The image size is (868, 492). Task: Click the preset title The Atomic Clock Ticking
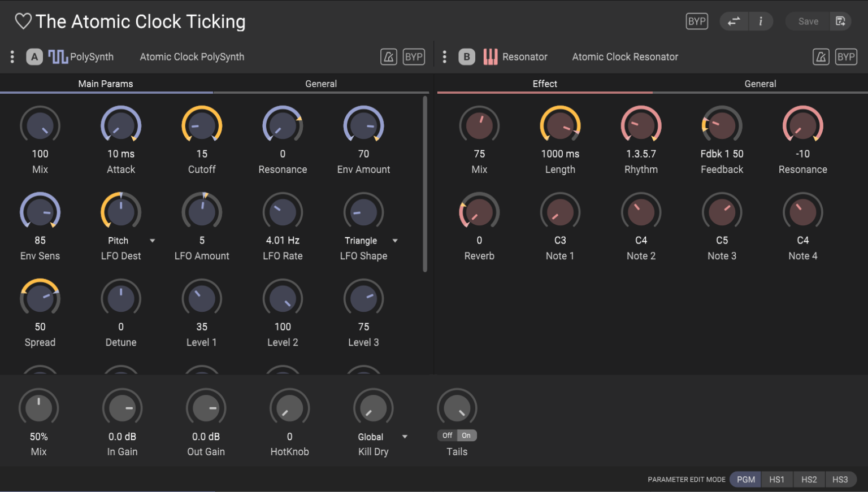(x=141, y=21)
